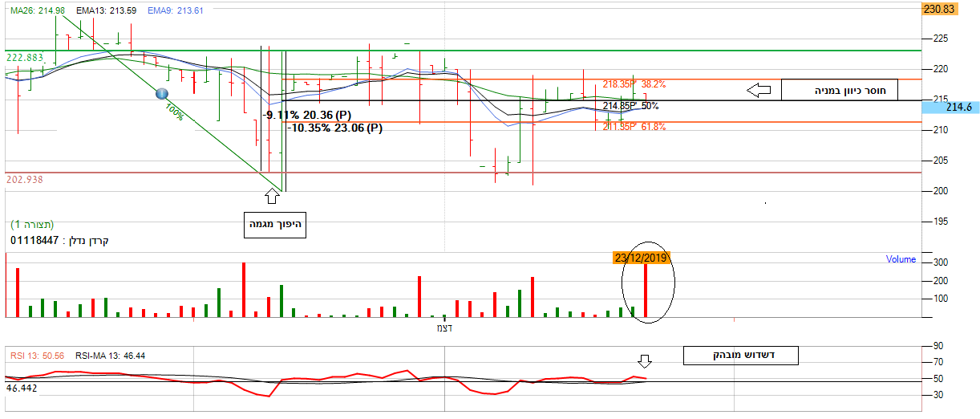Click the left-pointing arrow near the 218 level
This screenshot has height=419, width=980.
pos(758,90)
